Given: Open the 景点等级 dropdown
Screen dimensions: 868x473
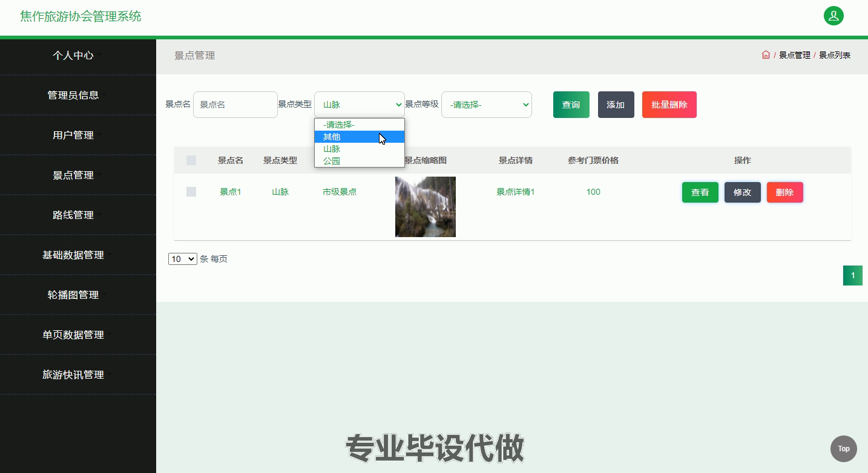Looking at the screenshot, I should (487, 105).
